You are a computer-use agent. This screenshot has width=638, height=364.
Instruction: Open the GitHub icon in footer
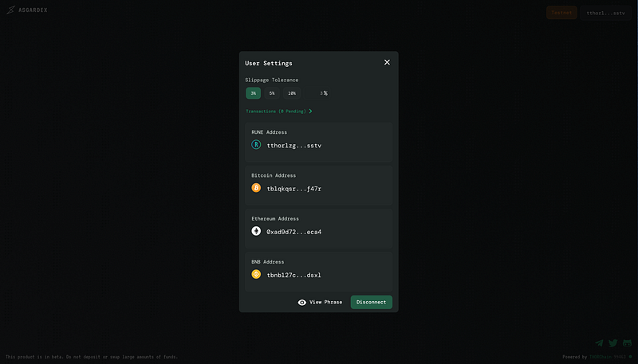[x=627, y=343]
